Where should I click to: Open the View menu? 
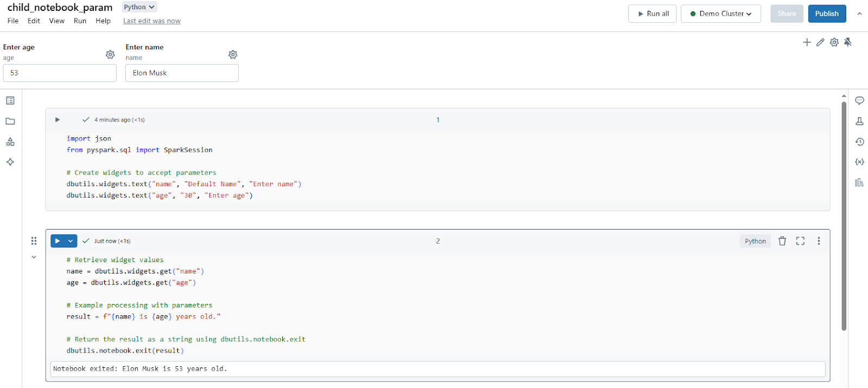(x=56, y=21)
